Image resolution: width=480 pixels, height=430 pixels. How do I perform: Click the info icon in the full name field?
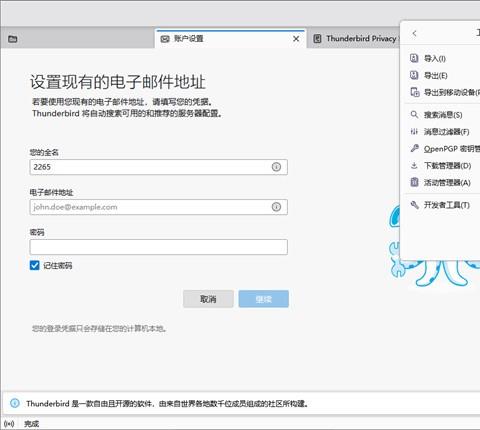click(276, 167)
